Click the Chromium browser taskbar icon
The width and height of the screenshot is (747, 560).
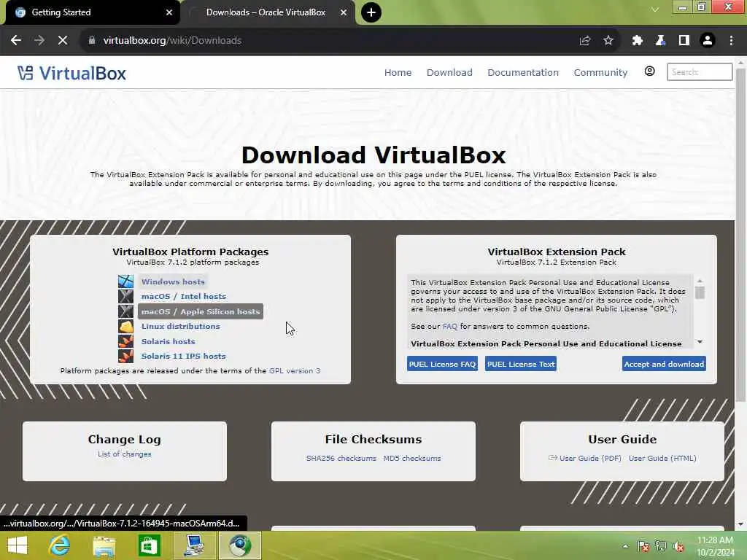pos(239,545)
